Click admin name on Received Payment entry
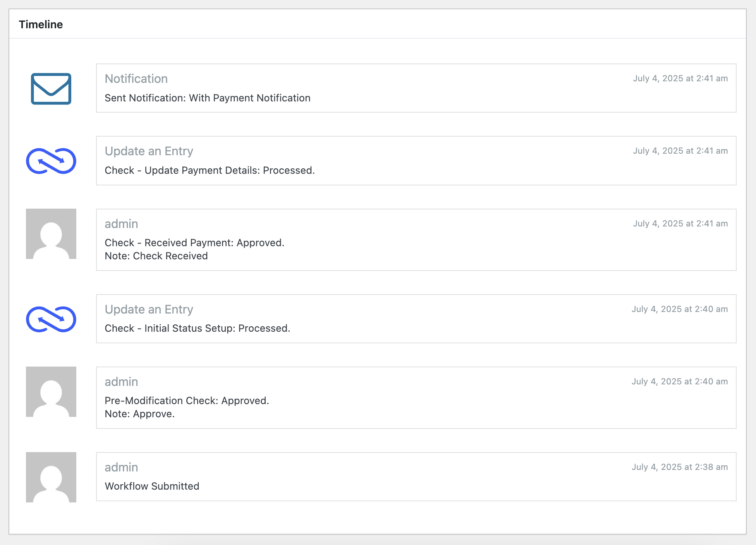756x545 pixels. (x=121, y=224)
